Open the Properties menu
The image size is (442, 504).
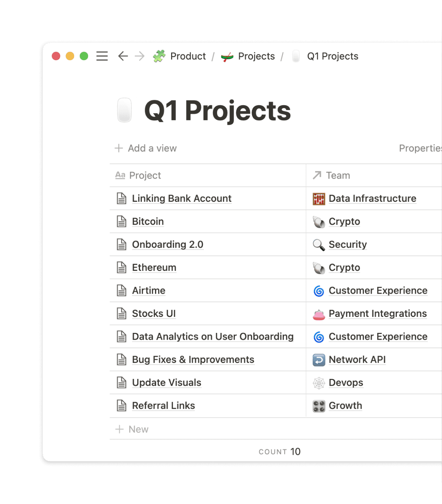click(x=420, y=148)
